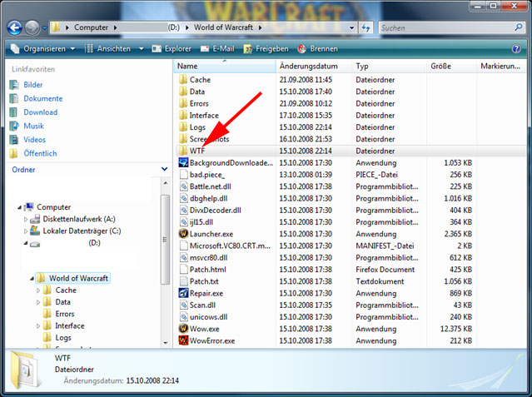Viewport: 532px width, 397px height.
Task: Open Help via the question mark icon
Action: point(516,49)
